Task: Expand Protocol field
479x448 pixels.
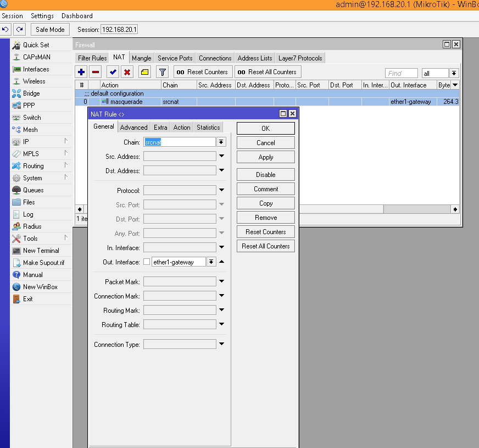Action: tap(222, 190)
